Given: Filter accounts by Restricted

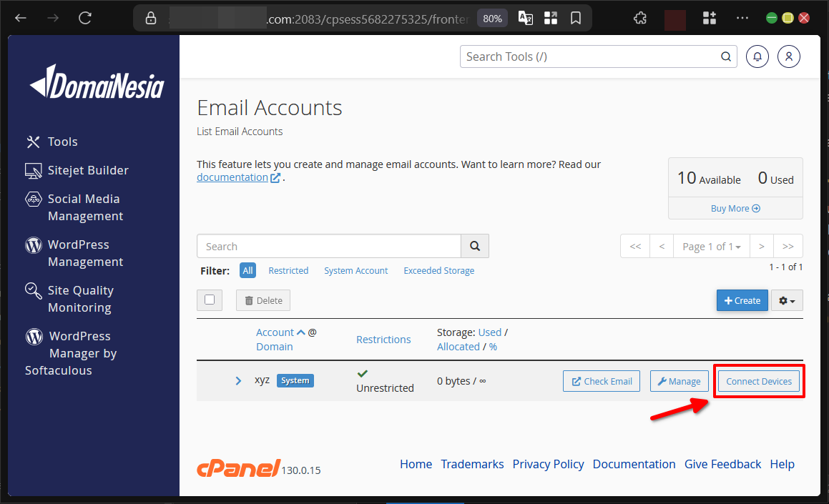Looking at the screenshot, I should pyautogui.click(x=288, y=270).
